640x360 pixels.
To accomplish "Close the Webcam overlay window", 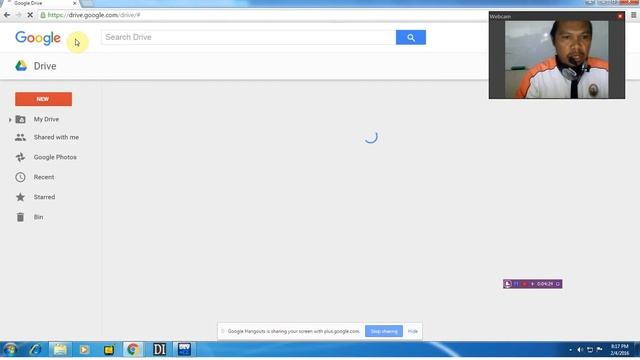I will tap(620, 16).
